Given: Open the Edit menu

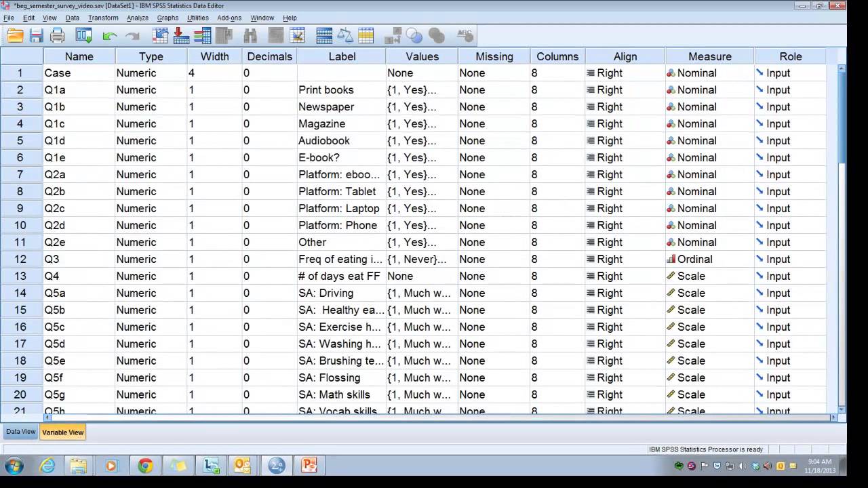Looking at the screenshot, I should pos(28,18).
